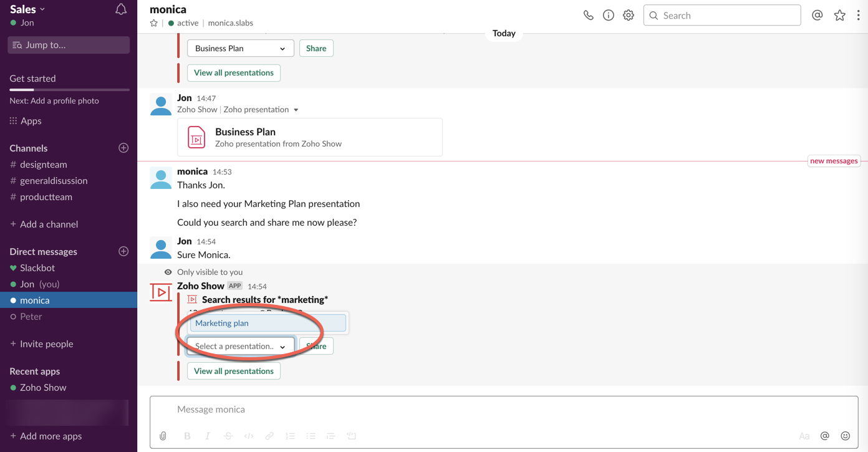Toggle italic formatting in composer
868x452 pixels.
[x=208, y=436]
